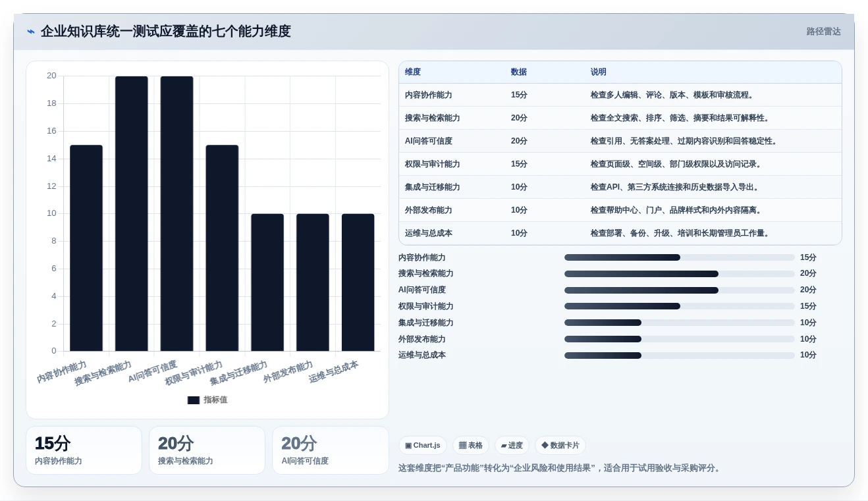Click description 检查页面级、空间级、部门级权限以及访问记录
The height and width of the screenshot is (501, 868).
(676, 164)
